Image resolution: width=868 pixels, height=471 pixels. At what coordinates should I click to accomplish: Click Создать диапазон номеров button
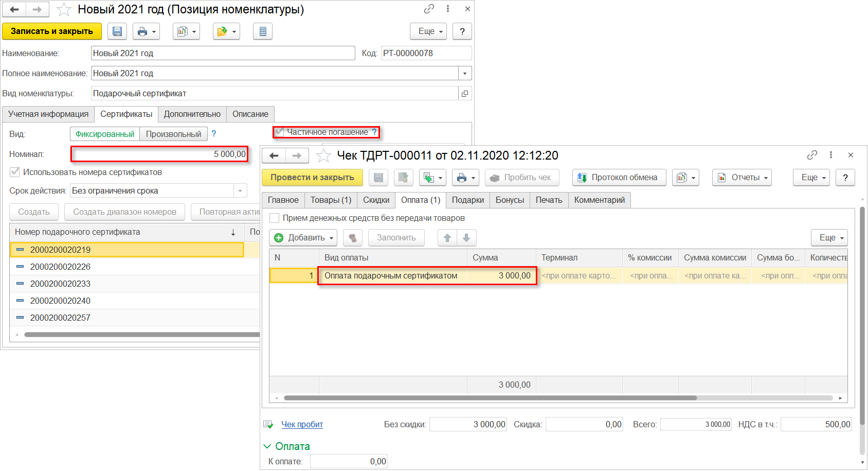(124, 212)
